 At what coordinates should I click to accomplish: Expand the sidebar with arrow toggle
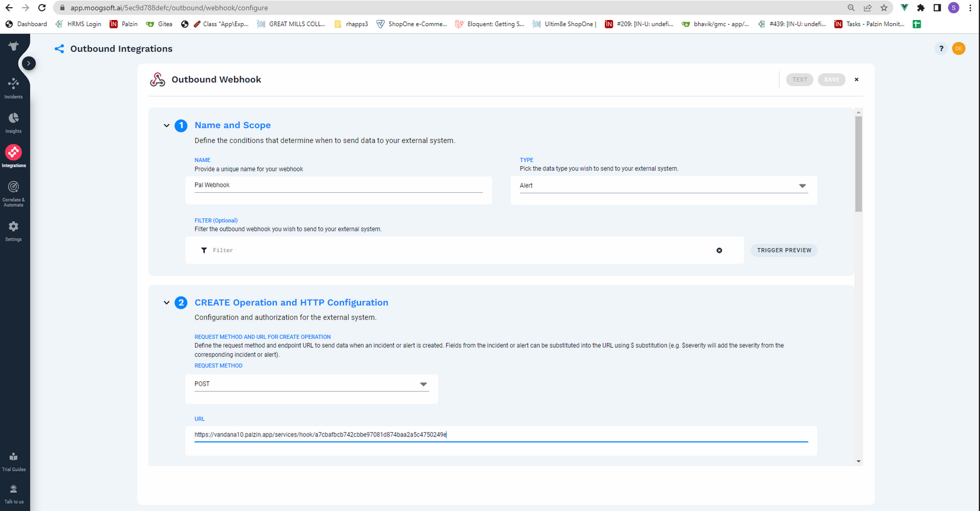pyautogui.click(x=28, y=63)
